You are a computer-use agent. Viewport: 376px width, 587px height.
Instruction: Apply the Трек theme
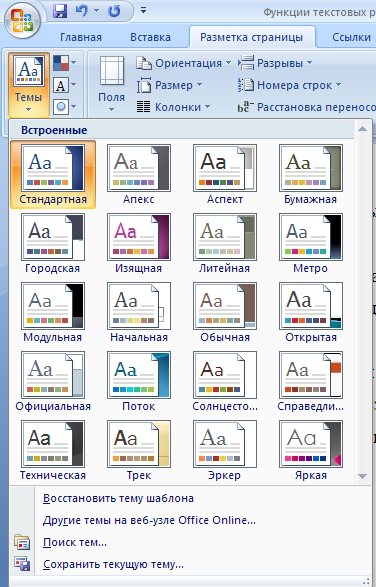139,450
